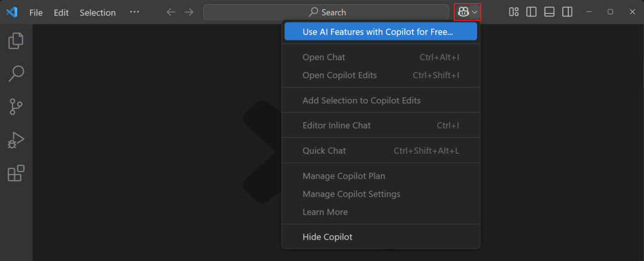644x261 pixels.
Task: Go forward with the right arrow
Action: tap(189, 13)
